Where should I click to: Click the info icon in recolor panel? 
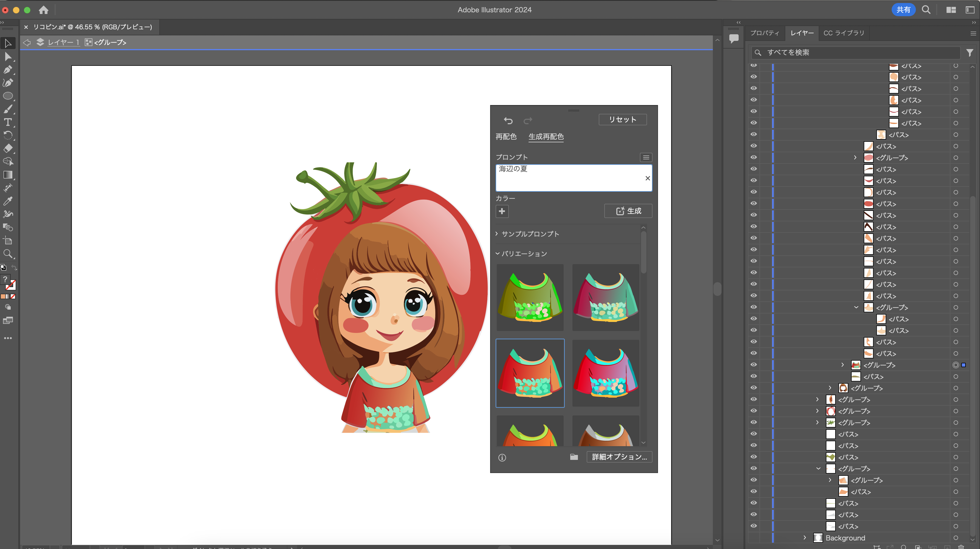(x=502, y=457)
